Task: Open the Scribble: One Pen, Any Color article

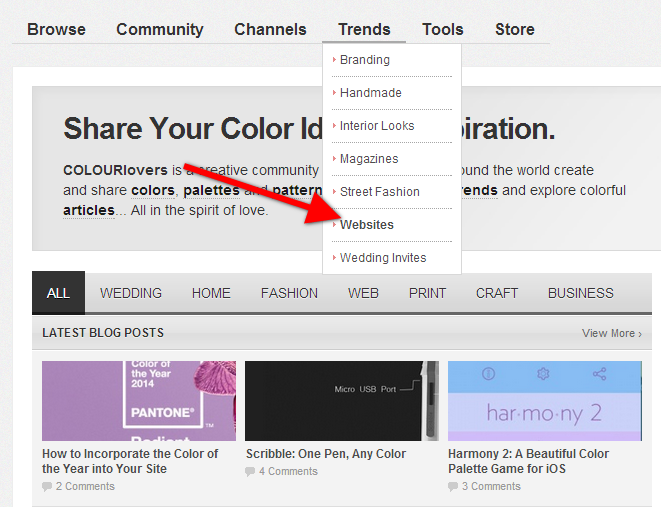Action: tap(326, 454)
